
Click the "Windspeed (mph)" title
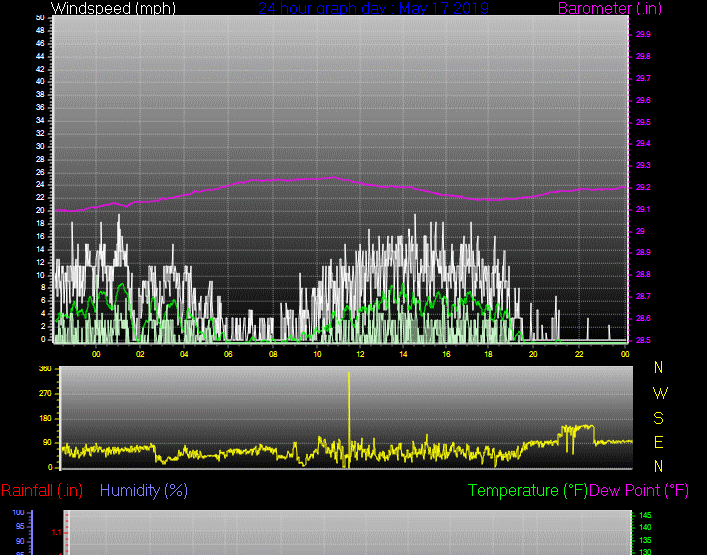pyautogui.click(x=113, y=8)
